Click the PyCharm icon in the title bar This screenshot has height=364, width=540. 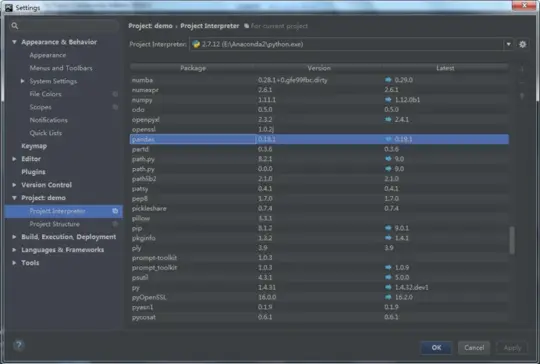[x=9, y=8]
